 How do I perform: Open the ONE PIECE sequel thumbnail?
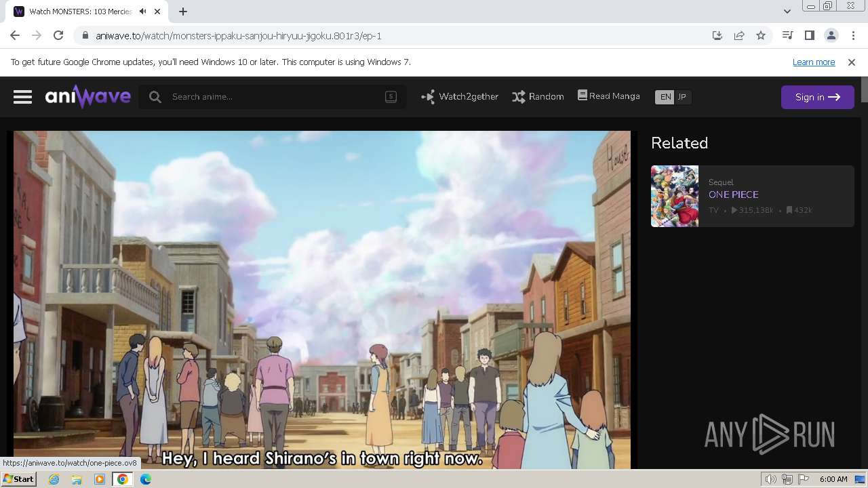pyautogui.click(x=675, y=196)
